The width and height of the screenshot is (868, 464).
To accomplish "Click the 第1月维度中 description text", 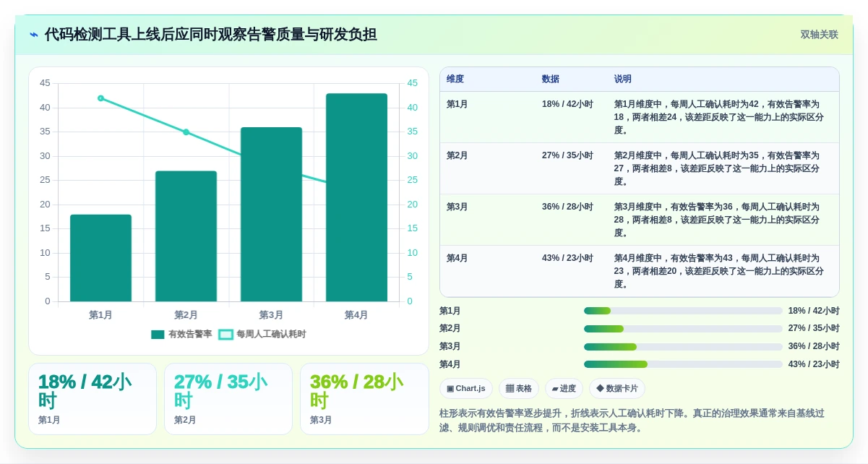I will click(719, 117).
